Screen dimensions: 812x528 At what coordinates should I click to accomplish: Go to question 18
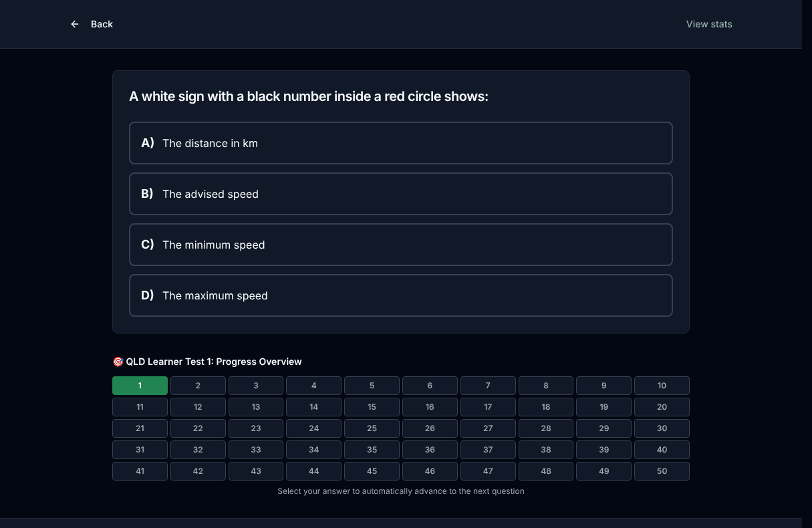[546, 407]
